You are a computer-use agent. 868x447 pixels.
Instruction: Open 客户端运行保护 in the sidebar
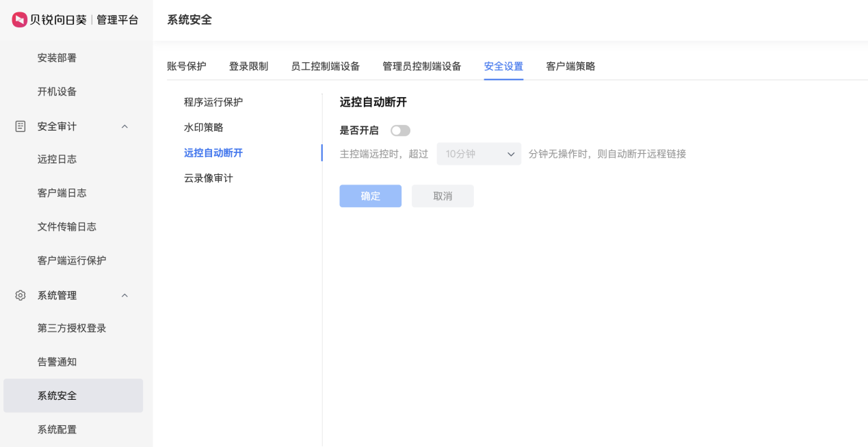72,260
